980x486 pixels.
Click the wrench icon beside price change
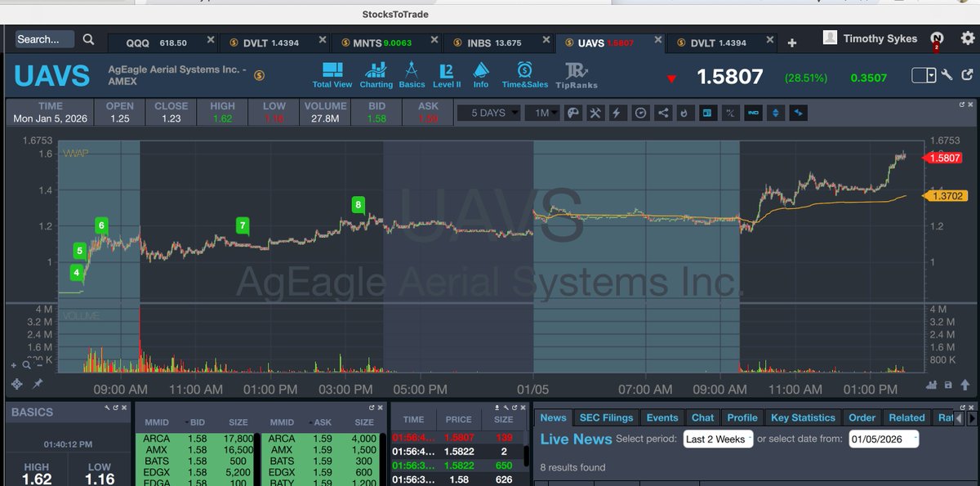pos(947,75)
